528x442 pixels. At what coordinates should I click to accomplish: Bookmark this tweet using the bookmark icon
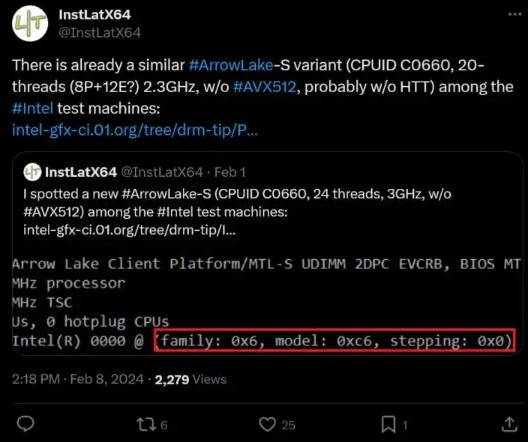388,424
